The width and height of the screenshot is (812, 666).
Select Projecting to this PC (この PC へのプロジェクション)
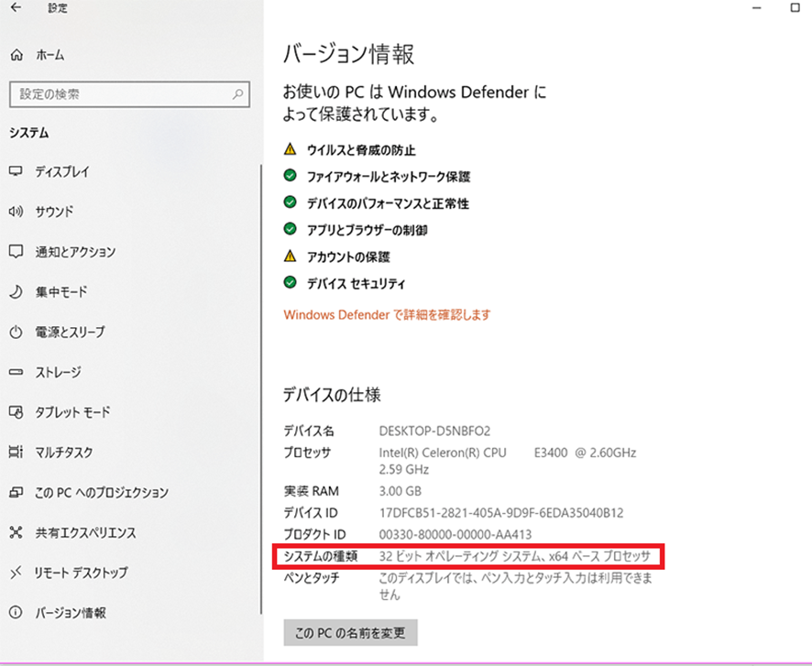(101, 493)
